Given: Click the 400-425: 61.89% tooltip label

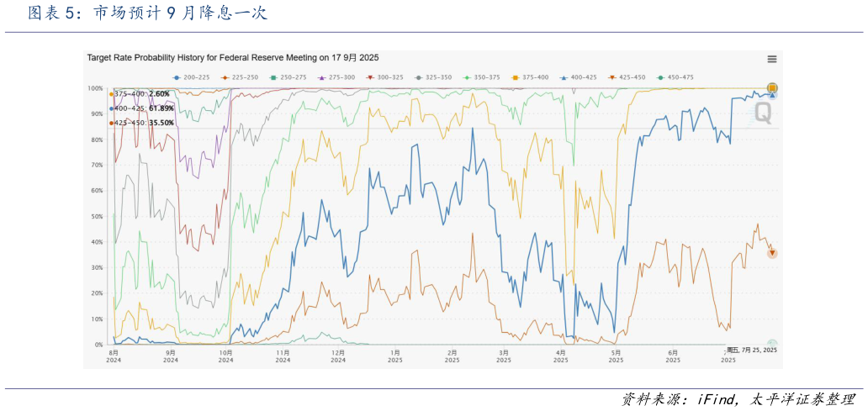Looking at the screenshot, I should pyautogui.click(x=144, y=108).
